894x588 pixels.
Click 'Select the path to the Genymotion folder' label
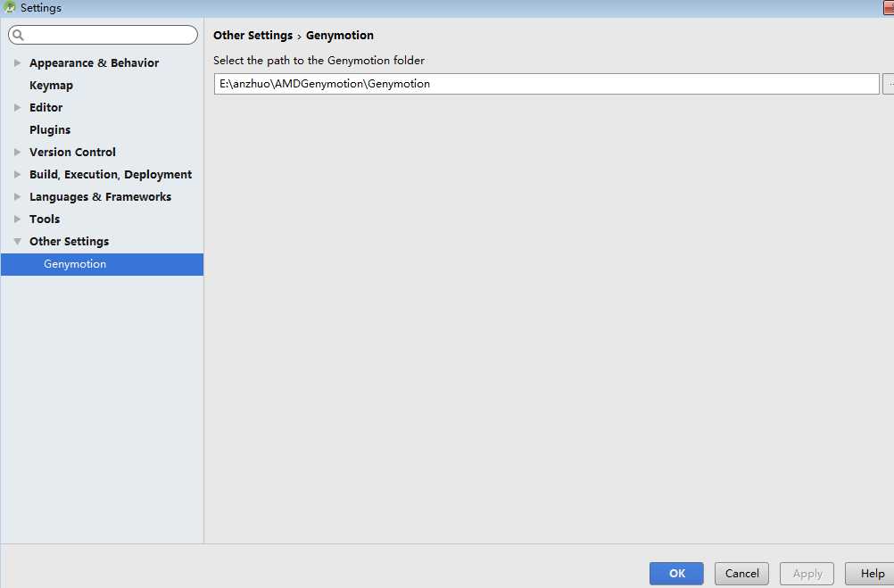pyautogui.click(x=319, y=61)
